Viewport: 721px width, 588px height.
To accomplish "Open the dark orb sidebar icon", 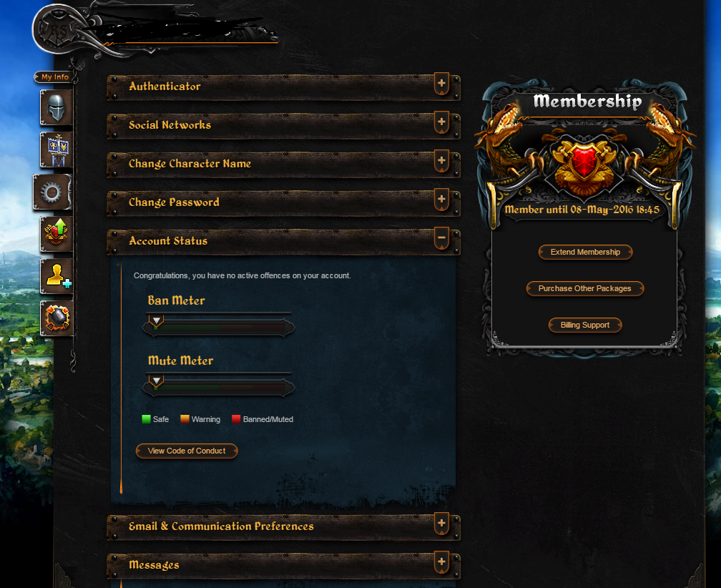I will coord(56,318).
